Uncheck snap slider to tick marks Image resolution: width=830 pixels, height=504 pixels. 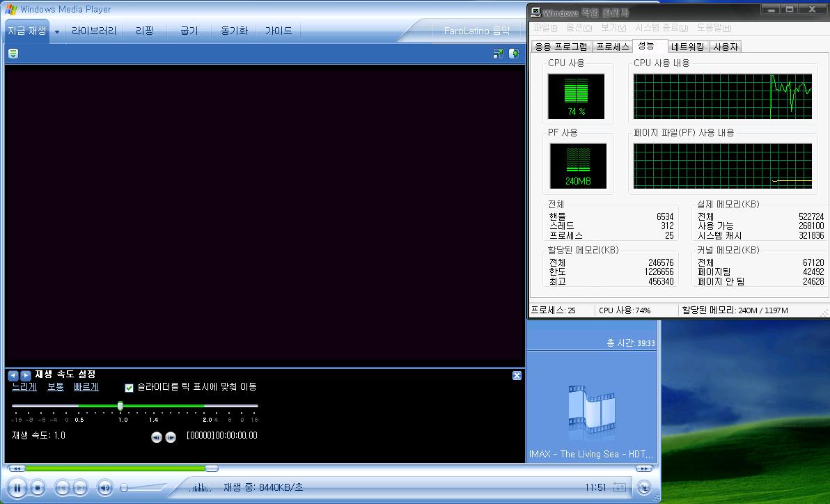coord(129,388)
